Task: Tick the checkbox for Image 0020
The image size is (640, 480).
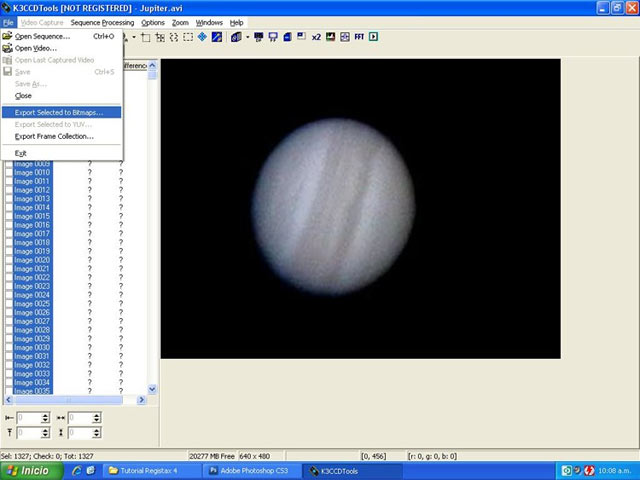Action: click(x=9, y=260)
